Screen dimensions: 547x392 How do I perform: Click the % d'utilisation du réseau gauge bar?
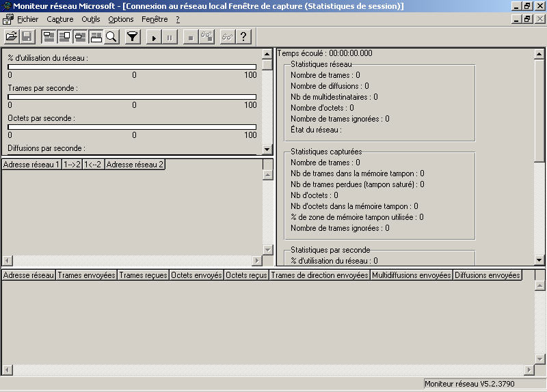[132, 67]
